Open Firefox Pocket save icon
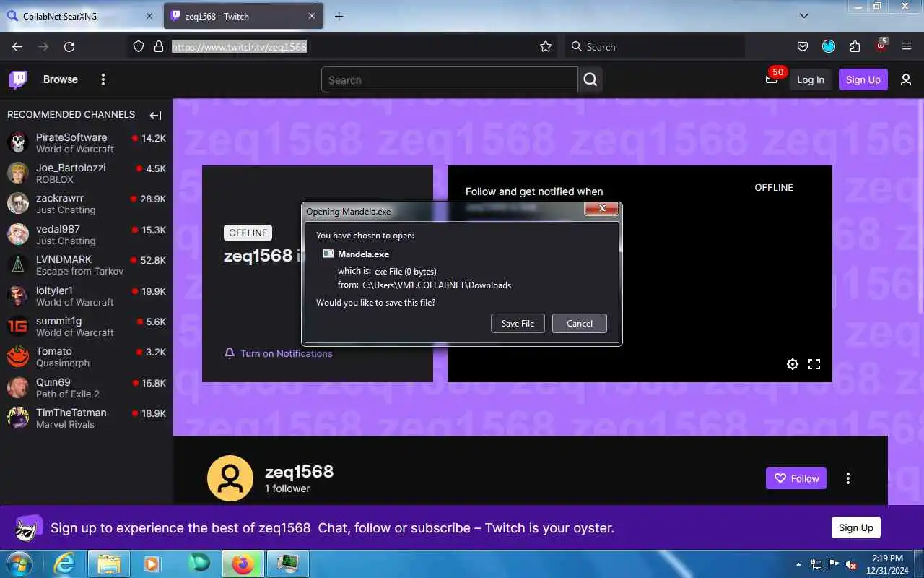 tap(803, 46)
